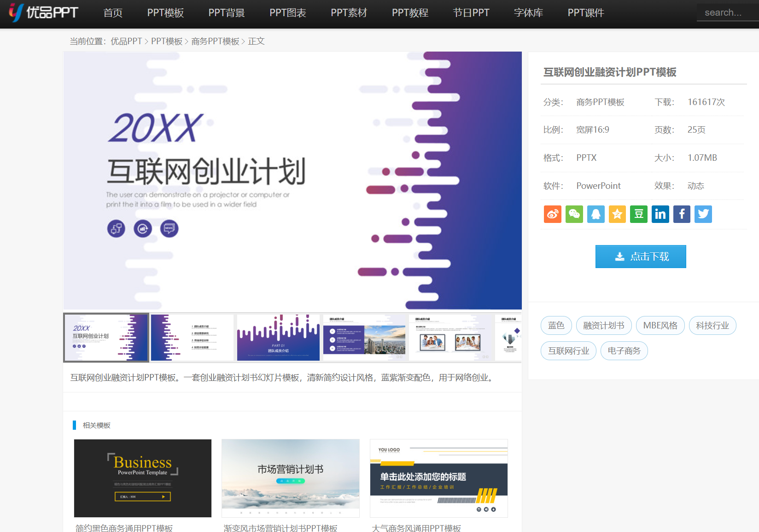Open PPT图表 in the top navigation
Screen dimensions: 759x532
pyautogui.click(x=288, y=13)
